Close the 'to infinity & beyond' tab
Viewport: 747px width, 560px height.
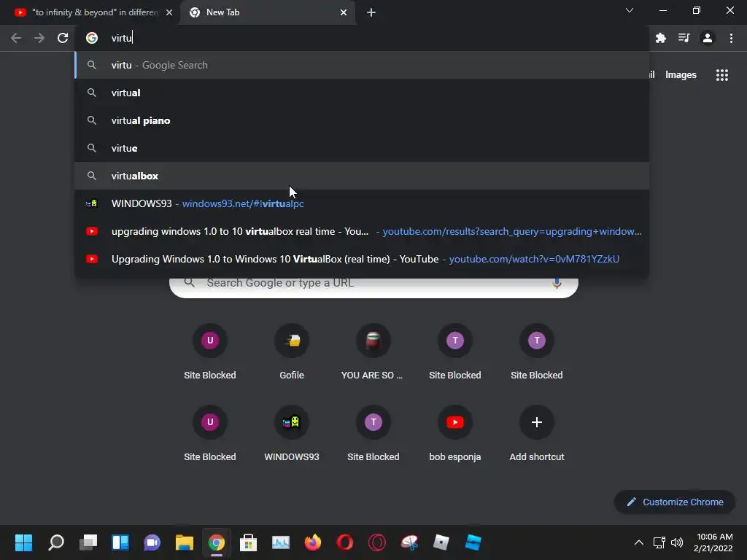tap(169, 12)
